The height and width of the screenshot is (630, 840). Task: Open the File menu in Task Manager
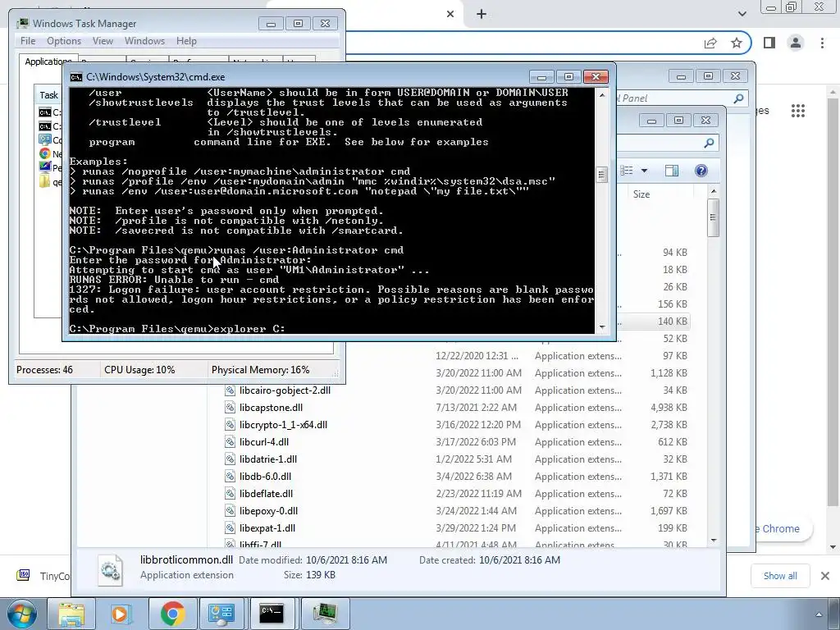(28, 41)
